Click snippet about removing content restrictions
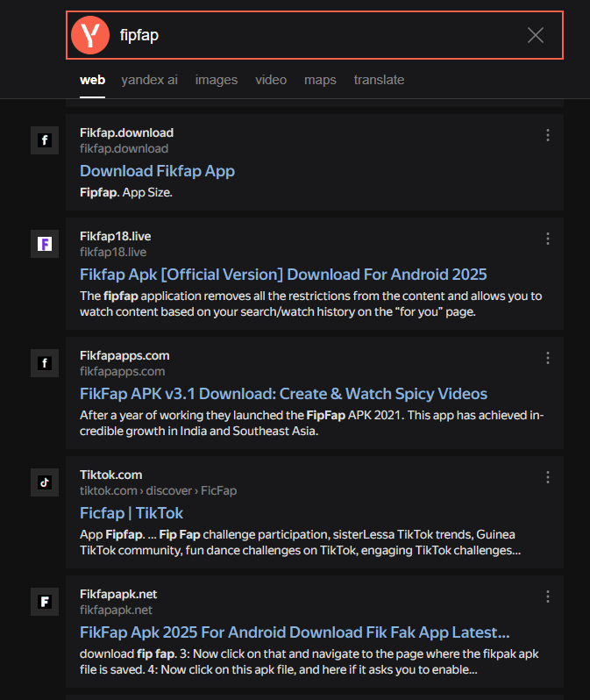This screenshot has width=590, height=700. click(x=310, y=304)
